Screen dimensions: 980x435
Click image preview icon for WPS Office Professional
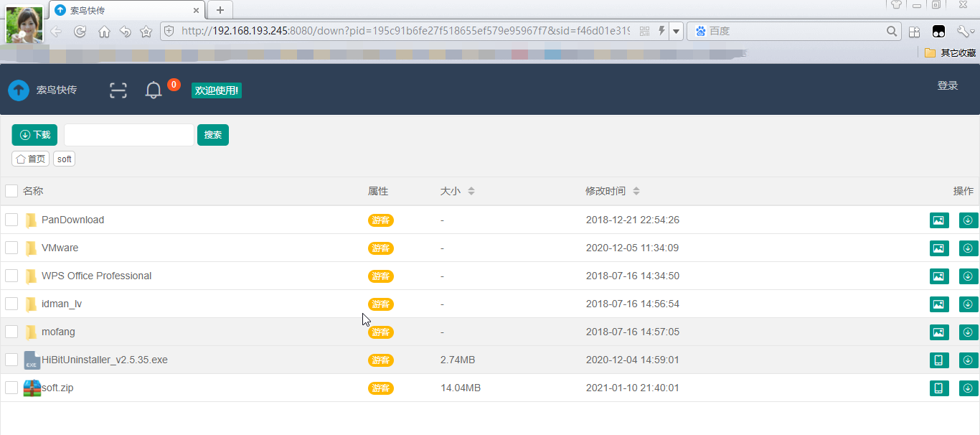click(939, 276)
